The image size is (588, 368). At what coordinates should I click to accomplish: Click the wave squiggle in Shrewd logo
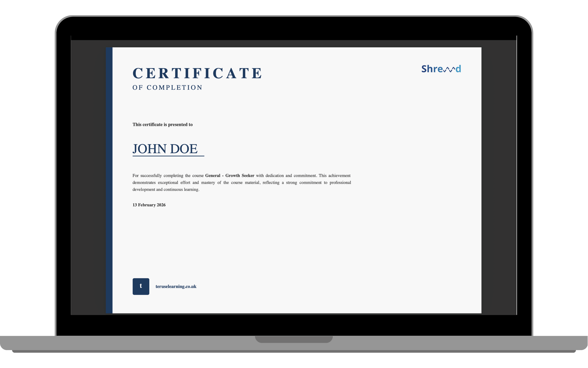pyautogui.click(x=449, y=70)
